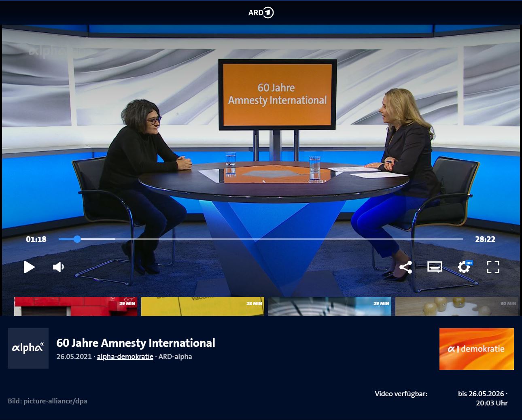Click the elapsed time 01:18

coord(36,239)
